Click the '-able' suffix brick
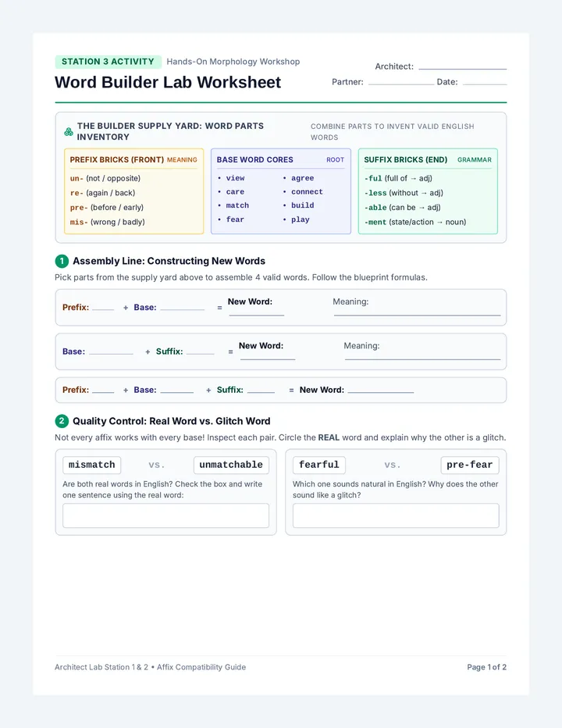Image resolution: width=562 pixels, height=728 pixels. (x=402, y=208)
